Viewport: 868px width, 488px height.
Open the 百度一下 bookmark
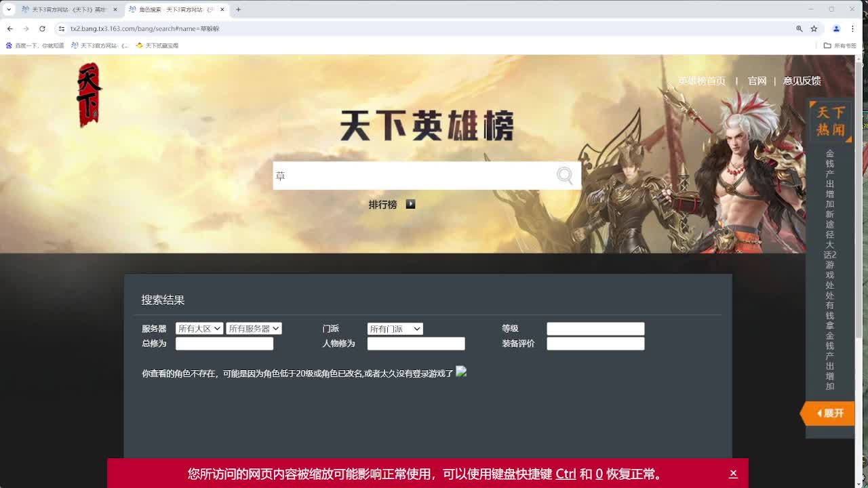pyautogui.click(x=35, y=45)
